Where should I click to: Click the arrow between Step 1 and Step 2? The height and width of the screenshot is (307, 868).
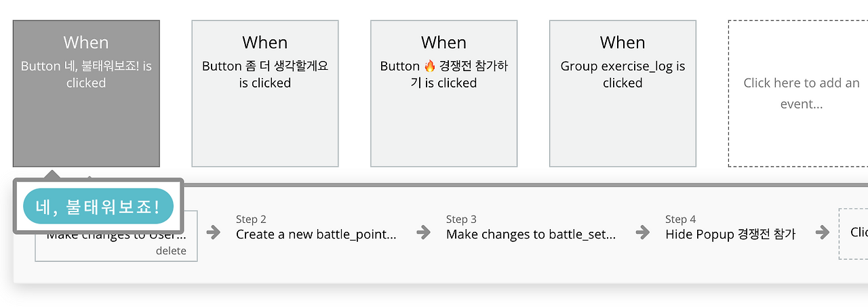tap(214, 232)
